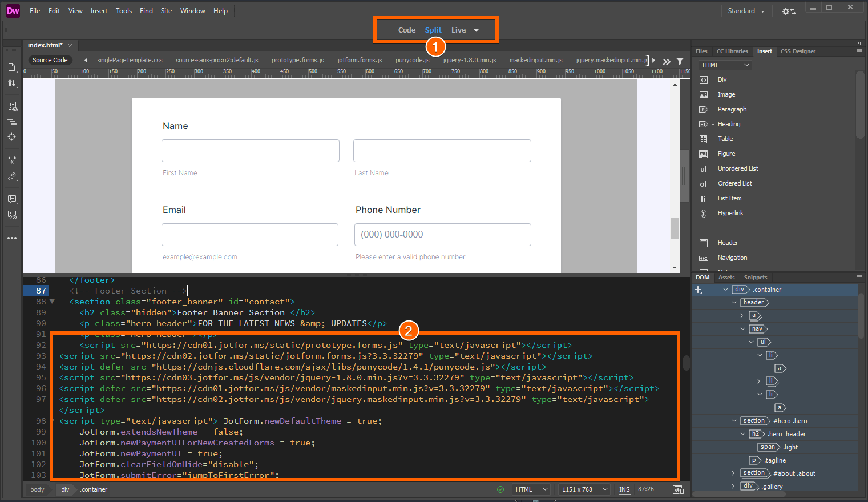The width and height of the screenshot is (868, 502).
Task: Switch to Code view
Action: (x=406, y=30)
